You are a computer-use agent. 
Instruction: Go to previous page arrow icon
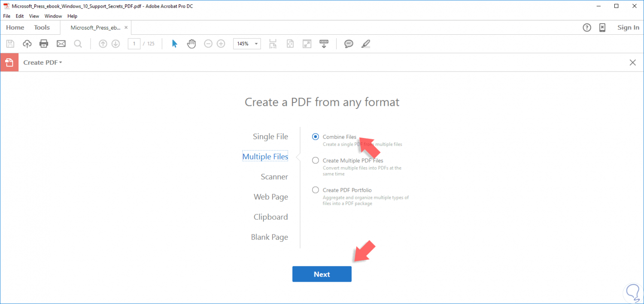pyautogui.click(x=103, y=44)
